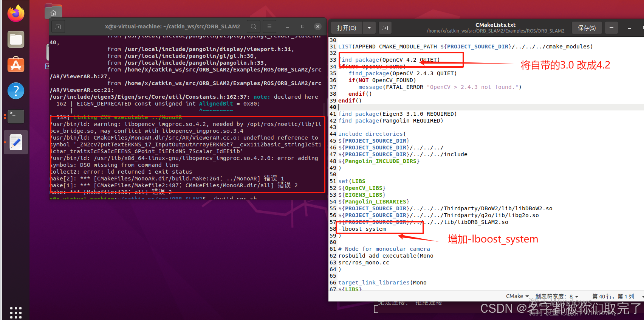Click the ${Pangolin_LIBRARIES} line

[374, 202]
